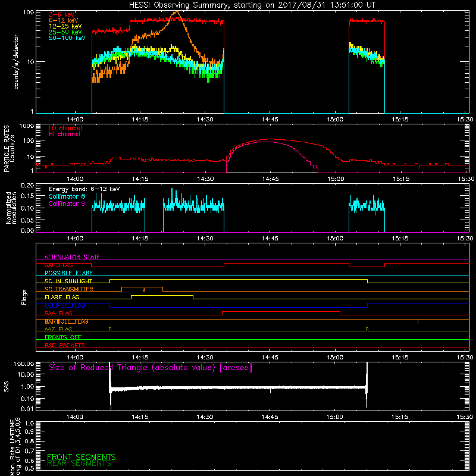Viewport: 476px width, 476px height.
Task: Click the POSSIBLE_FLARE flag label
Action: click(68, 273)
